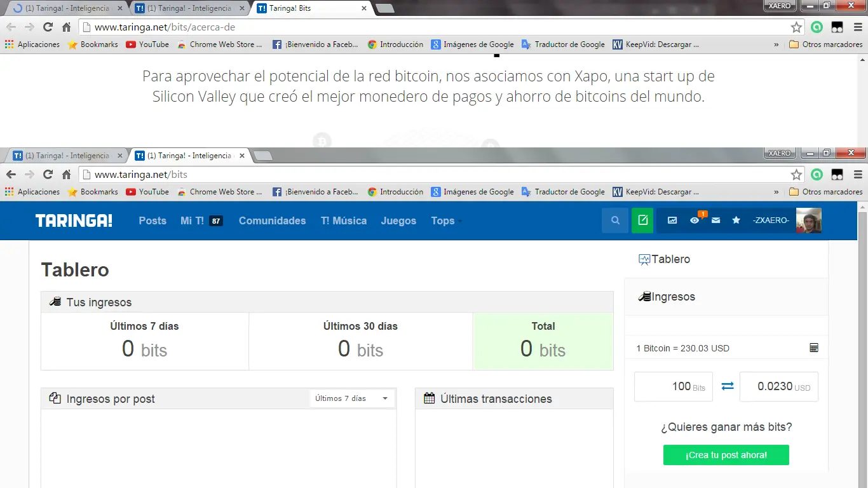Click the Taringa! logo in the blue header
This screenshot has height=488, width=868.
pos(74,220)
